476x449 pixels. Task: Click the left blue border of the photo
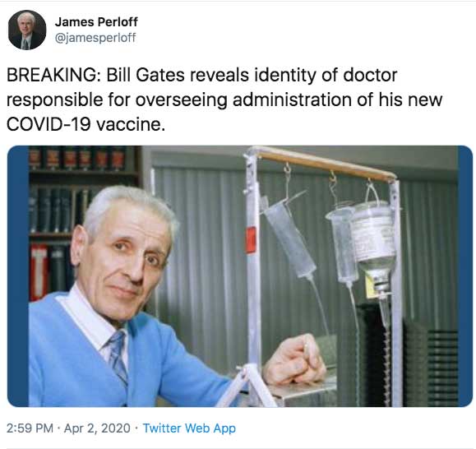click(x=18, y=276)
